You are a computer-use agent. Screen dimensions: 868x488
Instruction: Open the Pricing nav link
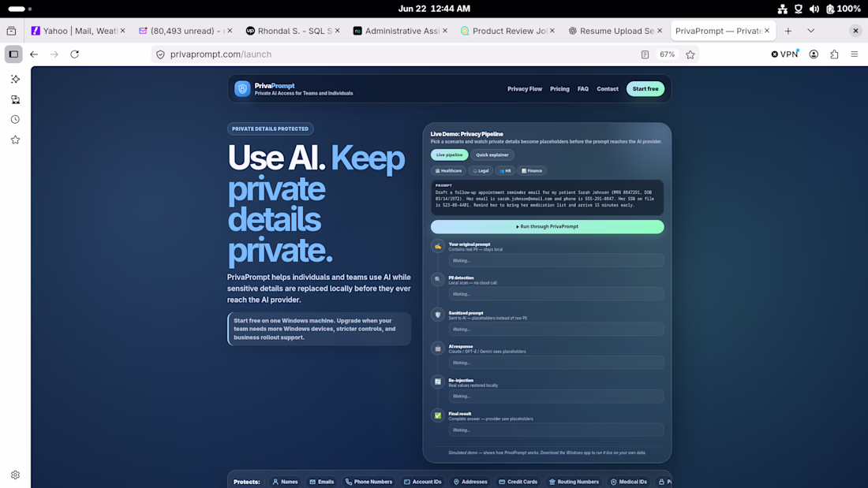(559, 89)
